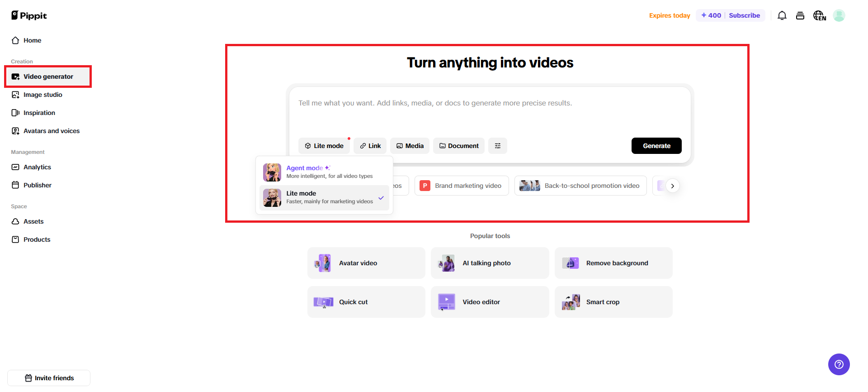Open Analytics page

pyautogui.click(x=49, y=167)
